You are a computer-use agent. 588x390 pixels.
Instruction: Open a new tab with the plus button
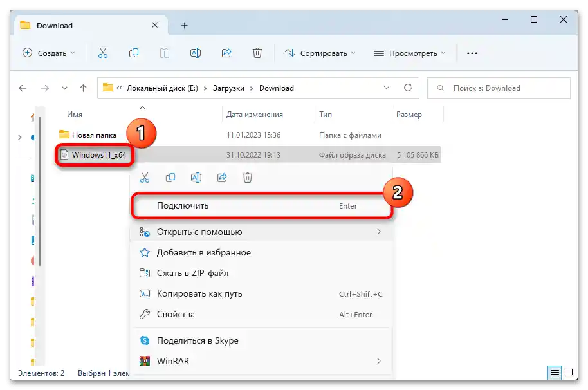click(x=184, y=24)
